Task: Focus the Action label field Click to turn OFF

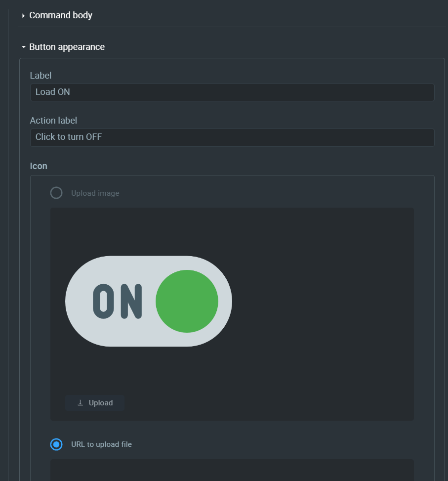Action: pyautogui.click(x=232, y=137)
